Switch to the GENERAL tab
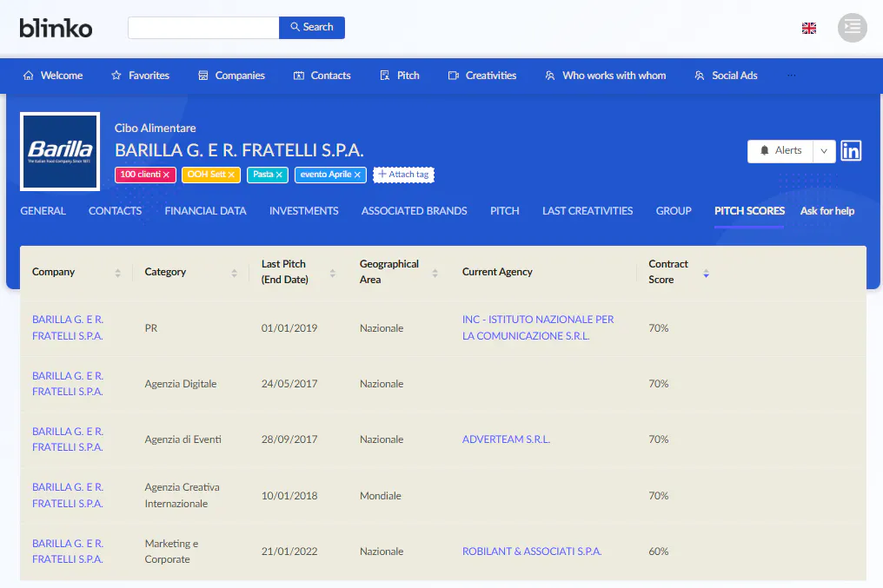Viewport: 883px width, 588px height. (43, 211)
